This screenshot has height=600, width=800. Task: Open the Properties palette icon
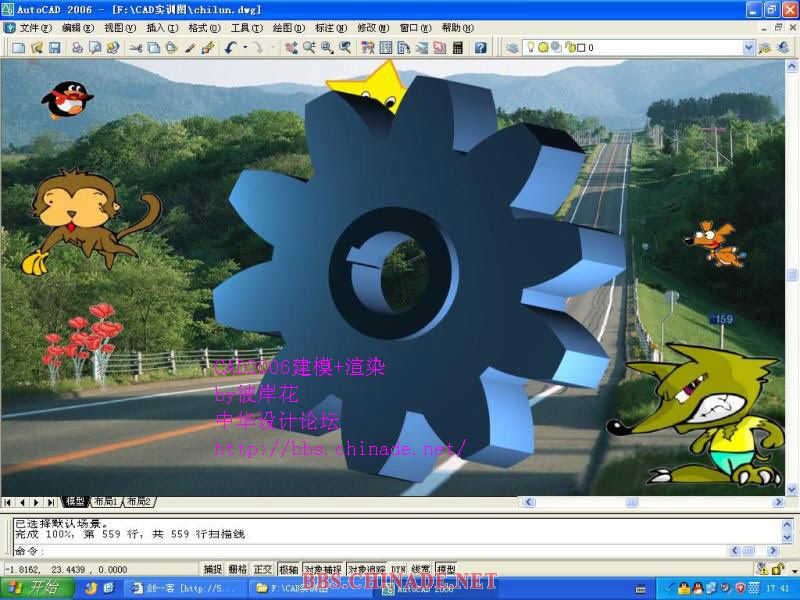pos(367,47)
